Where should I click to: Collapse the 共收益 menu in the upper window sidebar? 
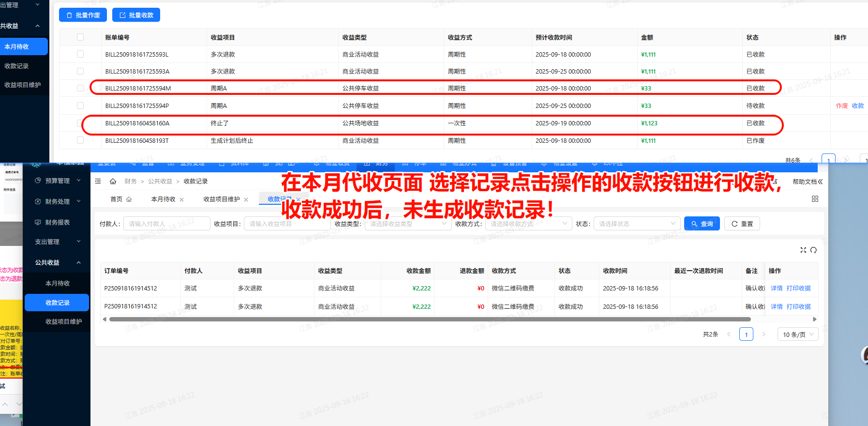(38, 26)
